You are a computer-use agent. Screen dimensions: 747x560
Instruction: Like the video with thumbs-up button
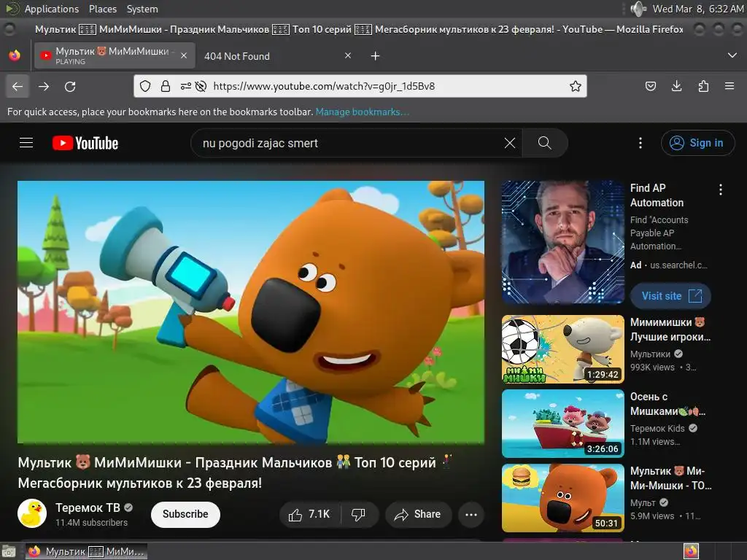309,514
